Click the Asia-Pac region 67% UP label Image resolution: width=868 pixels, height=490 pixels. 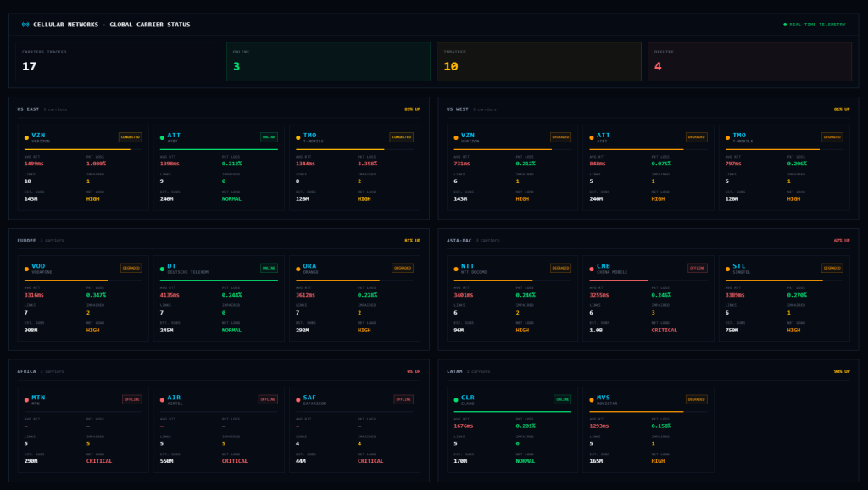(842, 240)
